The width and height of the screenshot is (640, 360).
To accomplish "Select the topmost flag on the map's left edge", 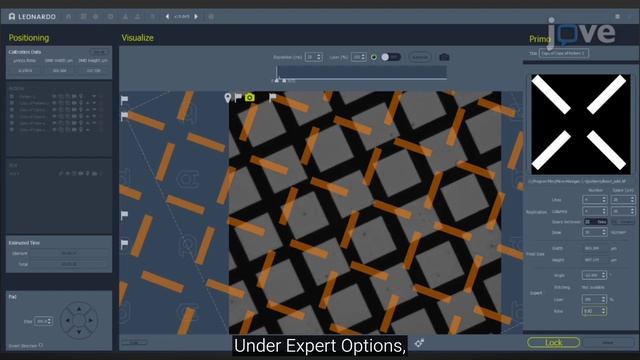I will 124,100.
